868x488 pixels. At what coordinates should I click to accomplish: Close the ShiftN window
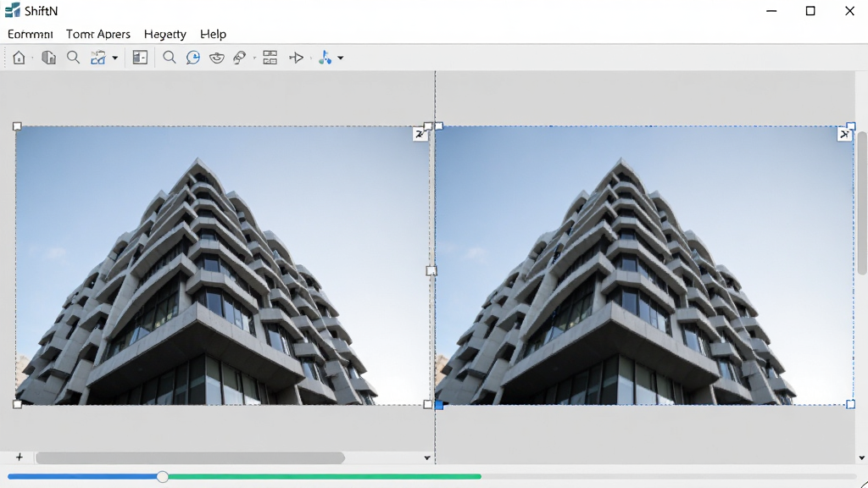(849, 10)
